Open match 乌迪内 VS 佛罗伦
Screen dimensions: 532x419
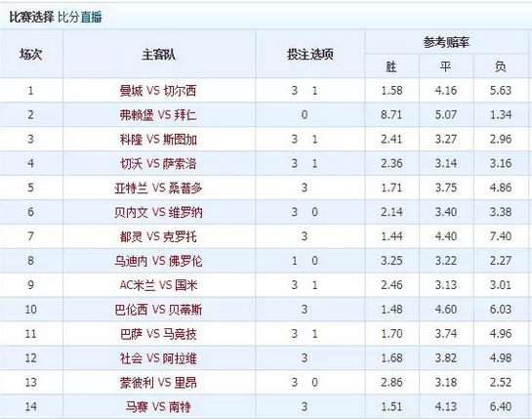pyautogui.click(x=158, y=261)
